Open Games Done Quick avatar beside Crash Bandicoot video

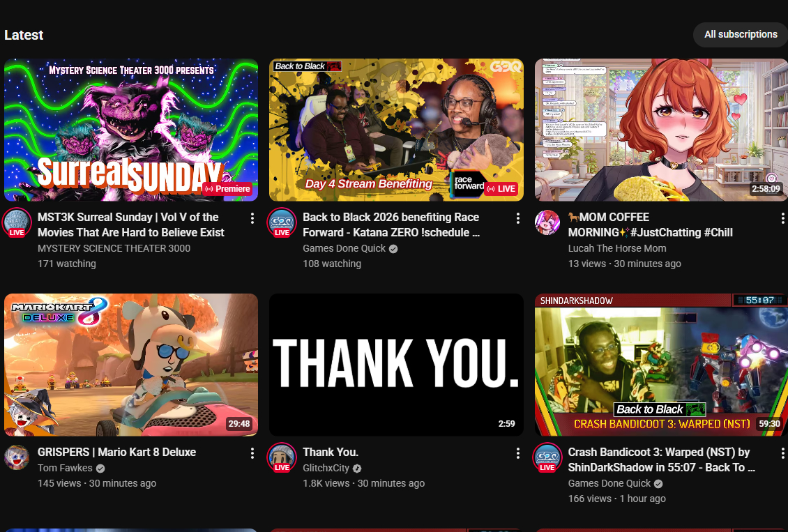(547, 457)
